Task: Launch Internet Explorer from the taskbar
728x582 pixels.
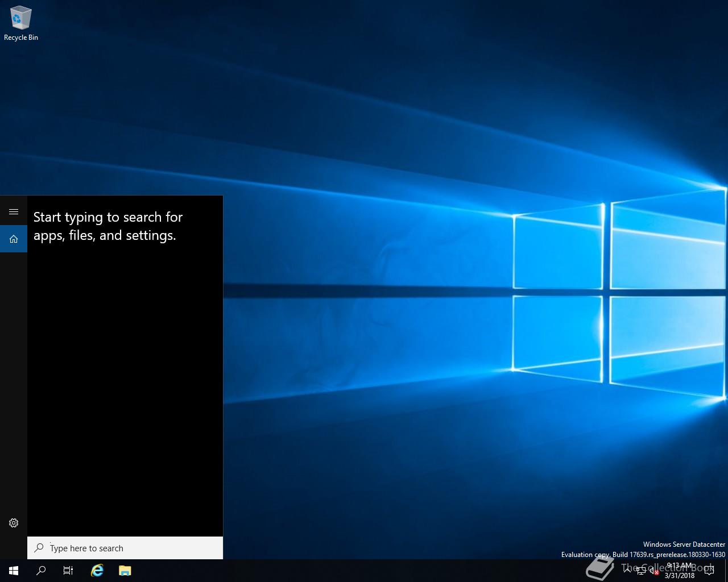Action: pyautogui.click(x=97, y=571)
